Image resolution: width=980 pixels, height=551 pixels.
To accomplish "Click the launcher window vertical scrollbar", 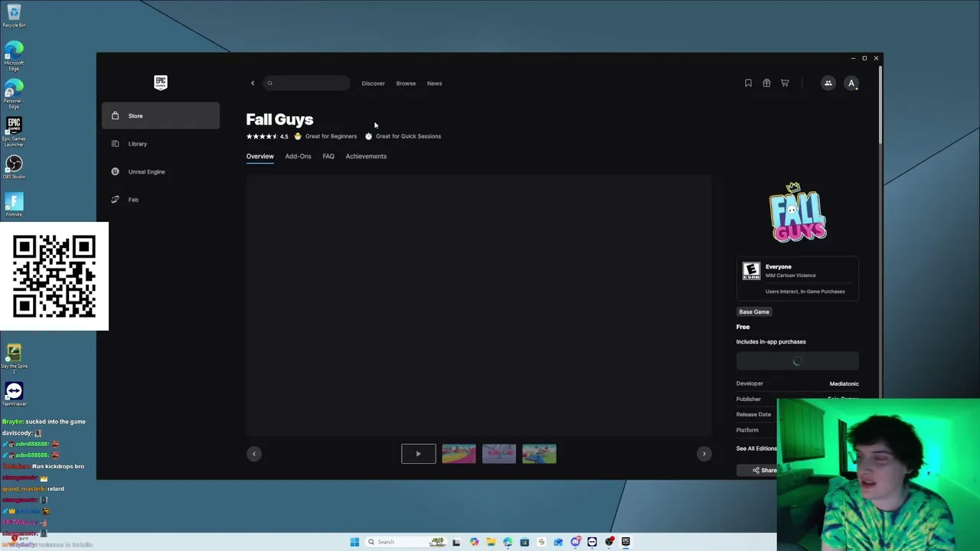I will [880, 106].
